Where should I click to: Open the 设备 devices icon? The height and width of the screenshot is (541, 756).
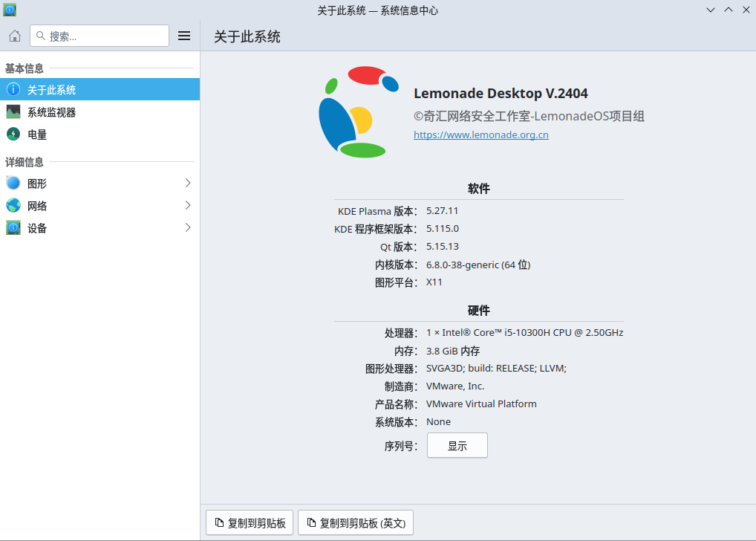[x=13, y=228]
